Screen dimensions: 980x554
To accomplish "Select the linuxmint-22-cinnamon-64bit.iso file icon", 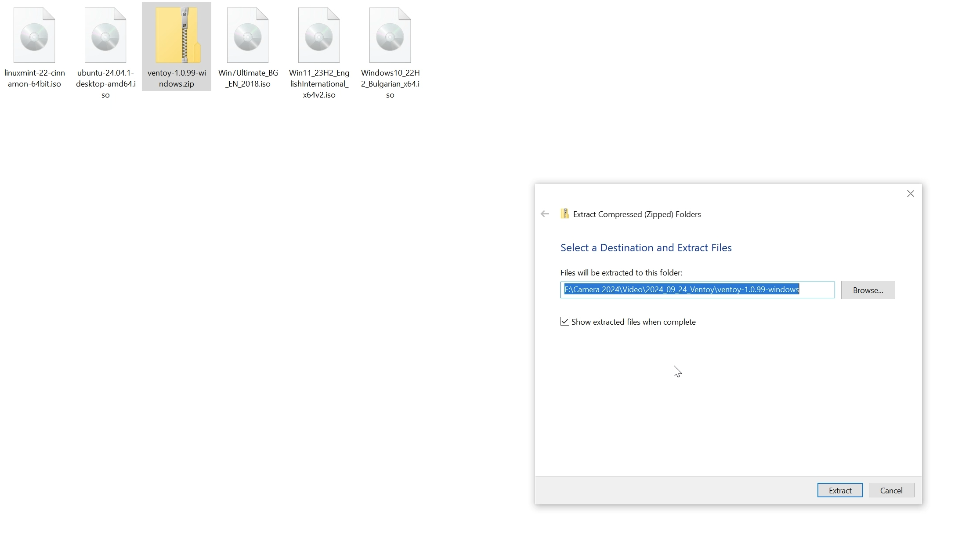I will [x=34, y=35].
